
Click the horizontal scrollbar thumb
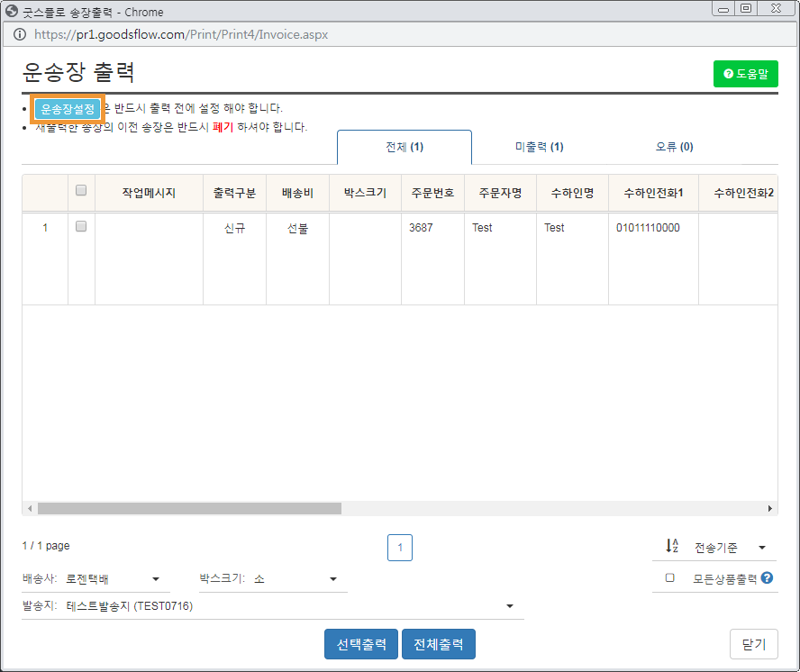(x=189, y=508)
